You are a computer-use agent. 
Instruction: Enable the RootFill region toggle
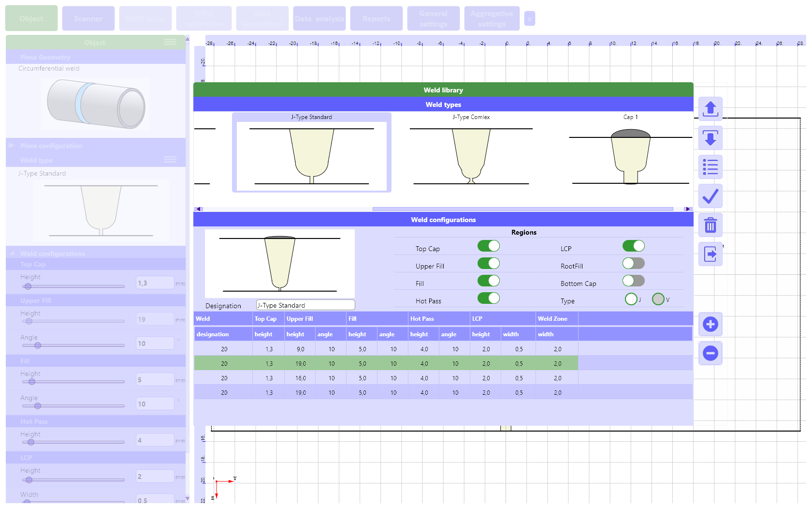coord(633,264)
